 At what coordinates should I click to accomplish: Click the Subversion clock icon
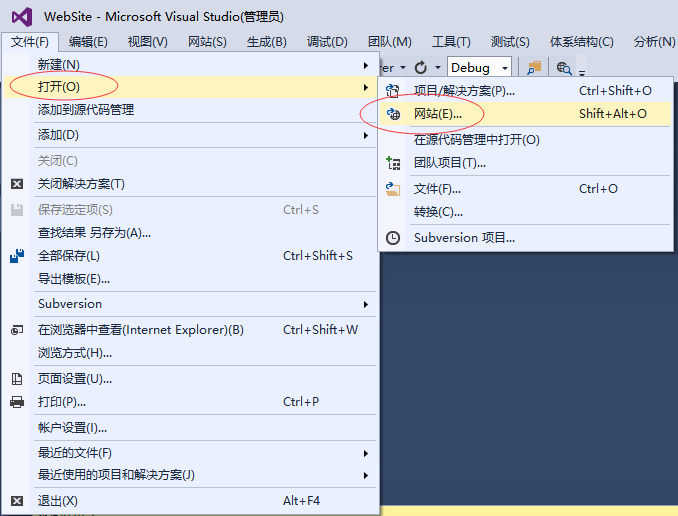point(393,238)
